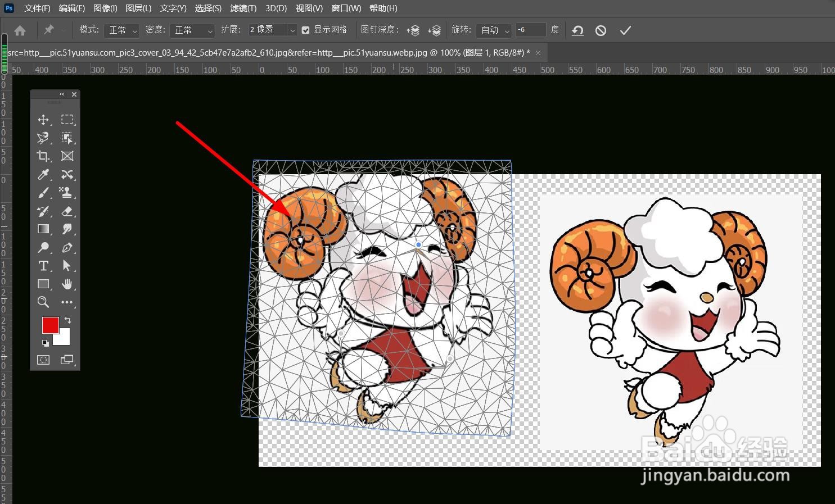
Task: Open the 模式 dropdown
Action: [x=121, y=30]
